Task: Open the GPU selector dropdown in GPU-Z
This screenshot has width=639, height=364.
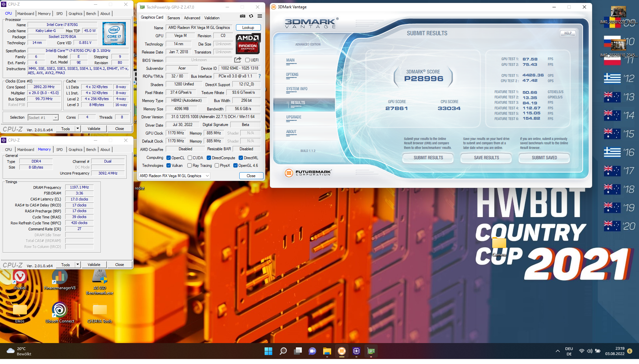Action: point(174,176)
